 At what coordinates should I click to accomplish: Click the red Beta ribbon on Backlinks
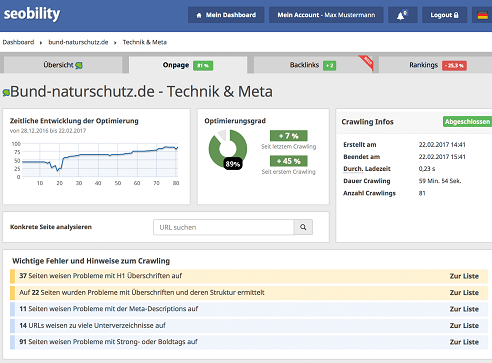pos(367,62)
